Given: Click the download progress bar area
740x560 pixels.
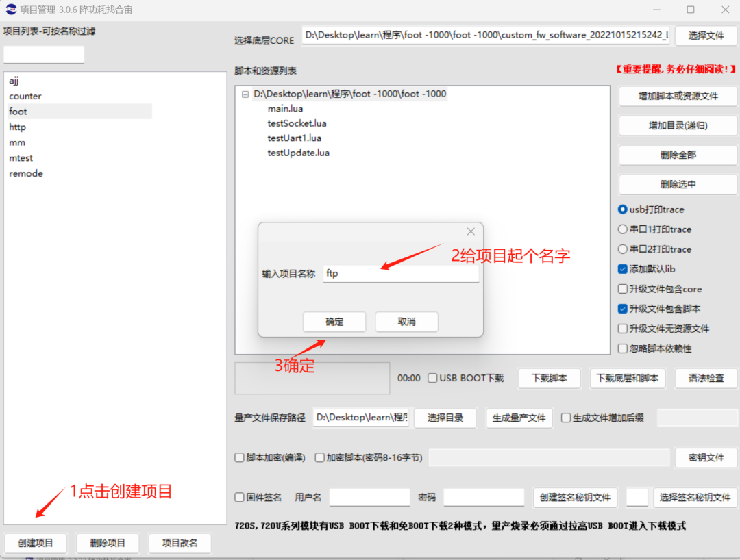Looking at the screenshot, I should (x=312, y=378).
